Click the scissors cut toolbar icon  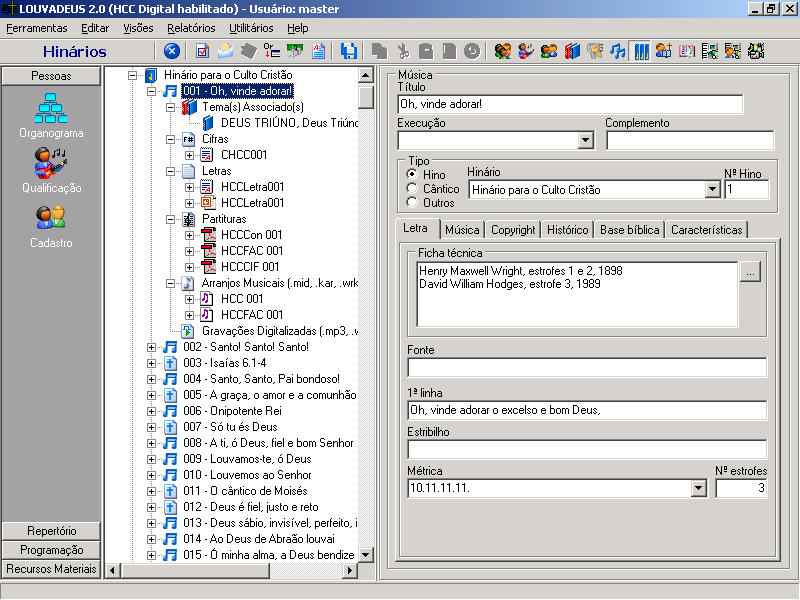[x=403, y=51]
